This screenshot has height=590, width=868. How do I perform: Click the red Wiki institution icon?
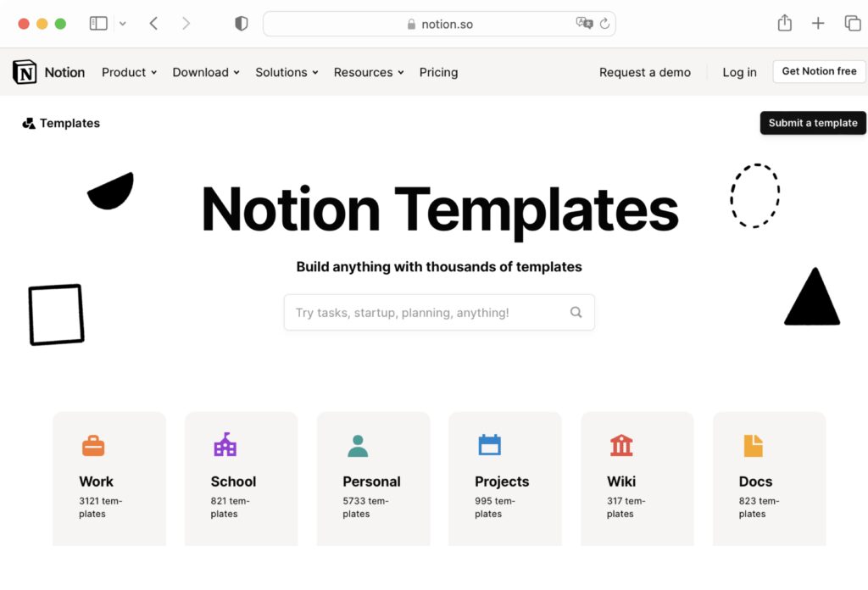point(621,445)
